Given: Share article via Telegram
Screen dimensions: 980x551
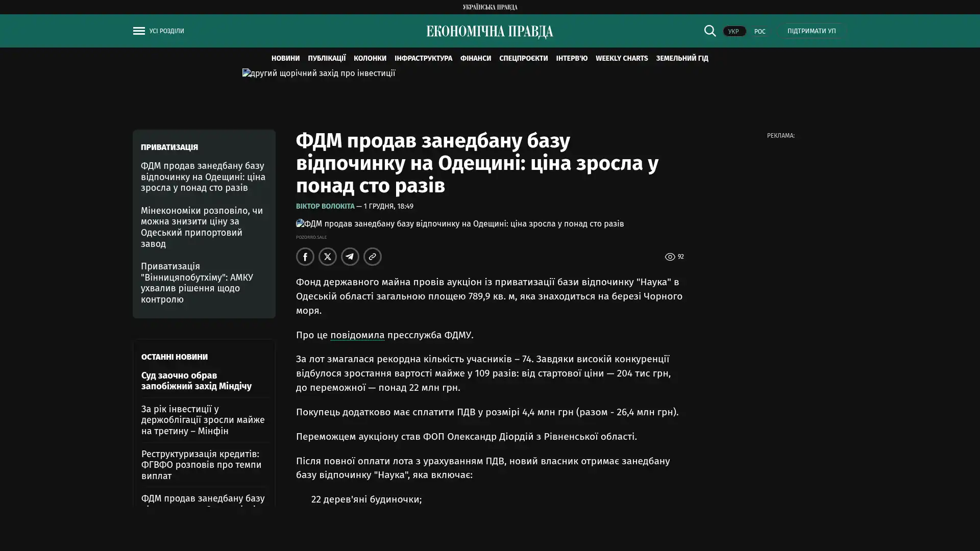Looking at the screenshot, I should (x=350, y=257).
